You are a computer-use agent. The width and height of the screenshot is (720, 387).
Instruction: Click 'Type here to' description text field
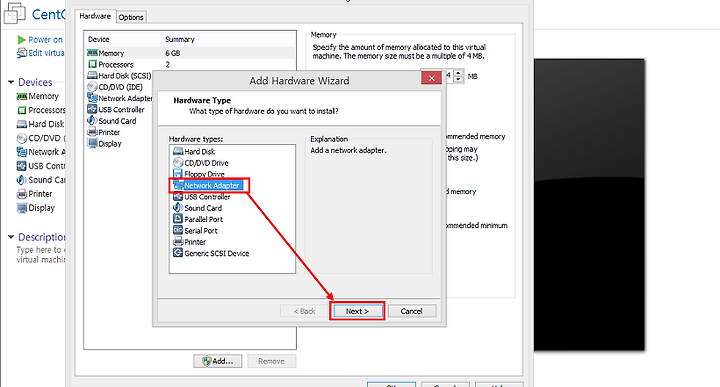pyautogui.click(x=41, y=255)
